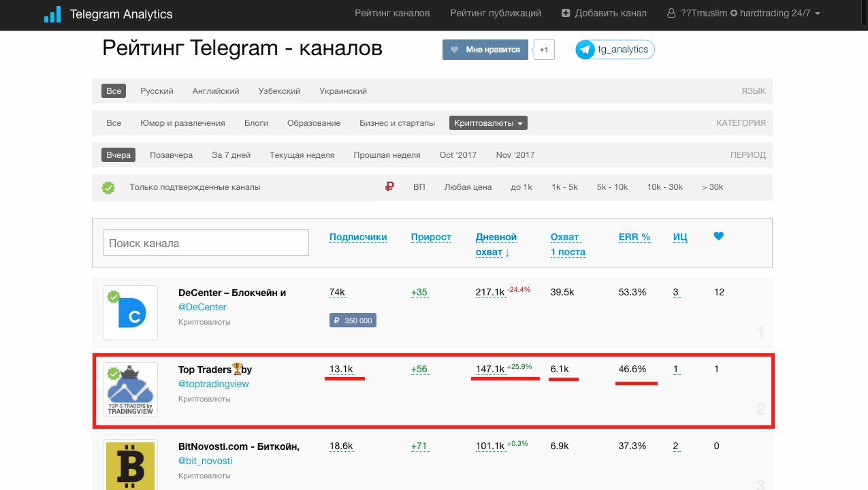Select Юмор и развлечения category
Screen dimensions: 868x490
click(x=182, y=123)
